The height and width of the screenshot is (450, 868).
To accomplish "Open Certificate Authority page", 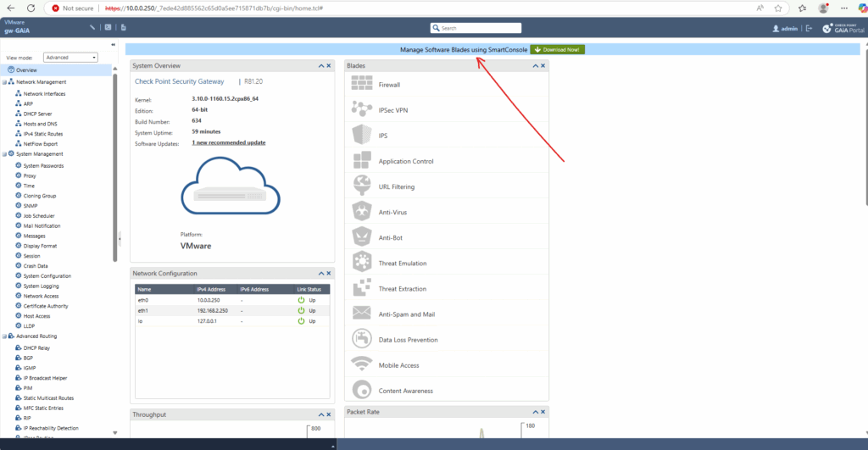I will point(46,306).
